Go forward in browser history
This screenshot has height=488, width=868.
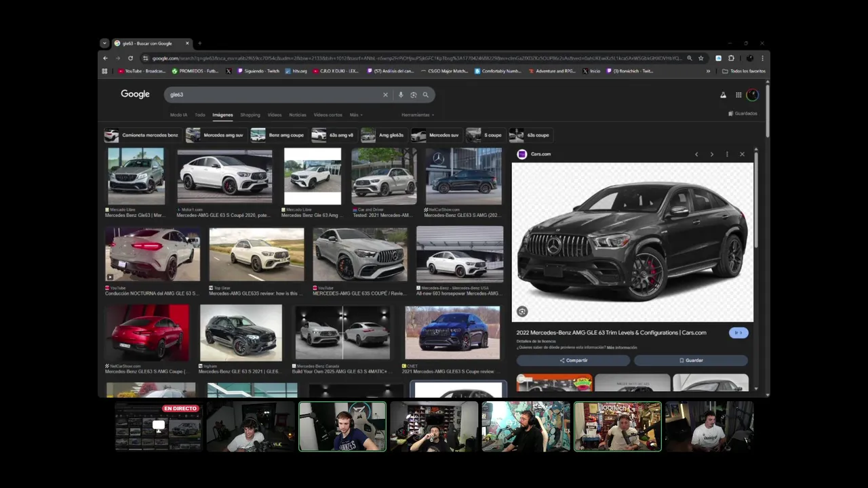pyautogui.click(x=117, y=58)
